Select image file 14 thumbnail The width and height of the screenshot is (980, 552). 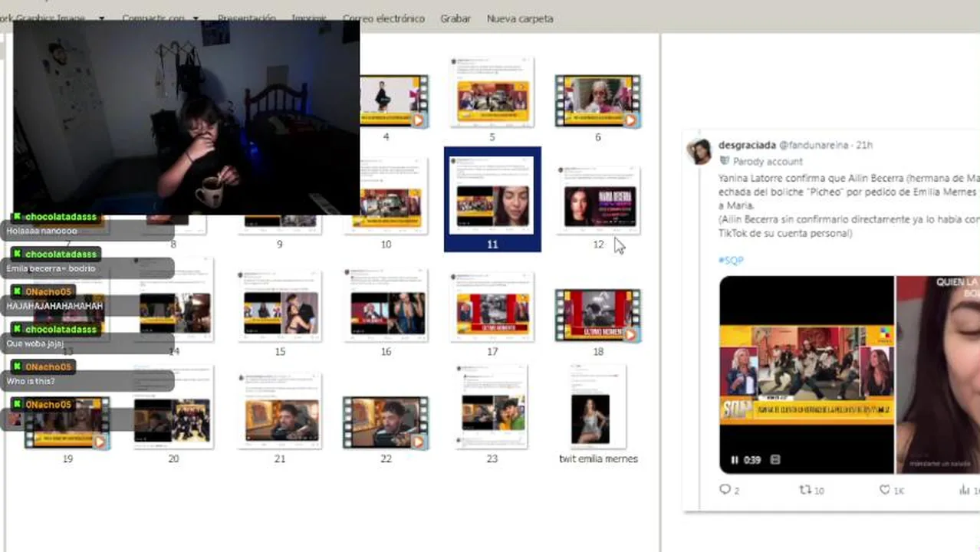click(x=174, y=301)
